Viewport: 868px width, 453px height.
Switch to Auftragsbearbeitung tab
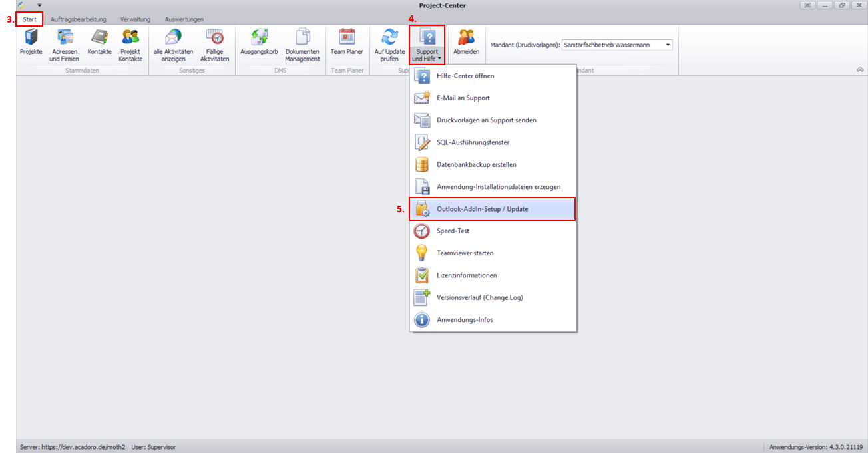point(78,19)
